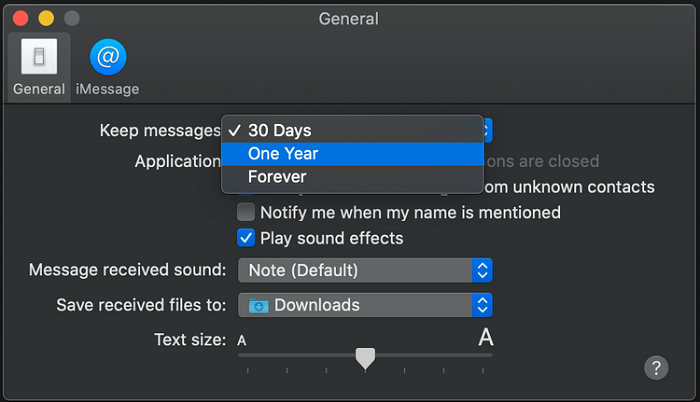This screenshot has height=402, width=700.
Task: Close the preferences with the red button
Action: tap(21, 18)
